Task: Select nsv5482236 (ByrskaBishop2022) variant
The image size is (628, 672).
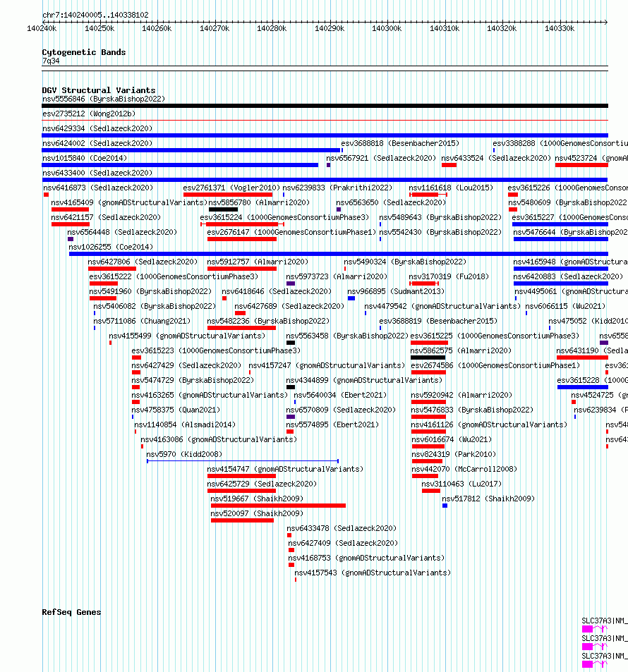Action: point(269,321)
